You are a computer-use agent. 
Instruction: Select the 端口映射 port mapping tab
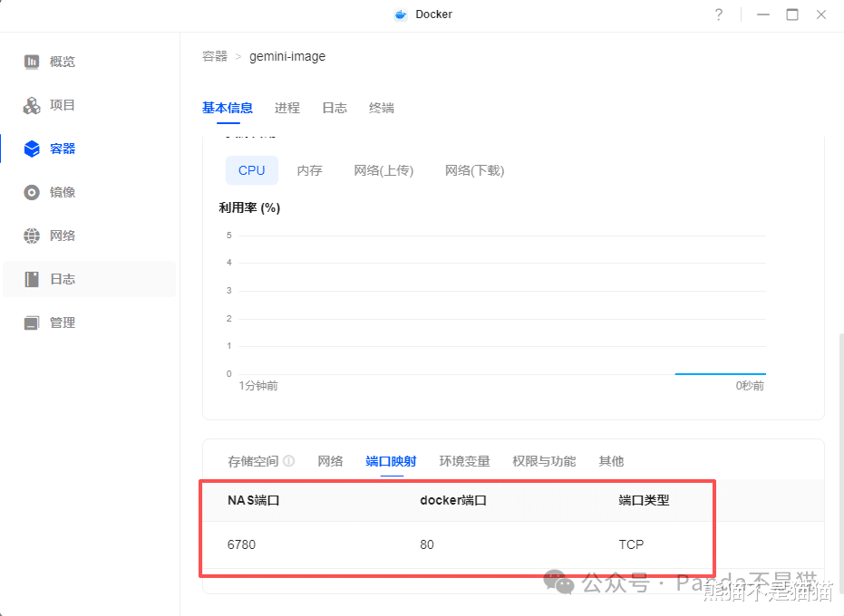(x=392, y=461)
